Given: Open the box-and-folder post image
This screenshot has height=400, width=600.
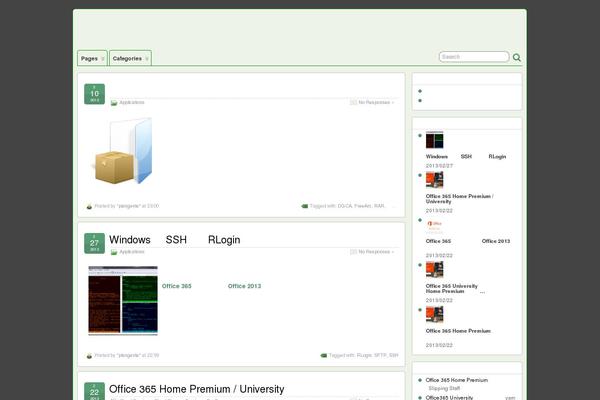Looking at the screenshot, I should click(123, 150).
